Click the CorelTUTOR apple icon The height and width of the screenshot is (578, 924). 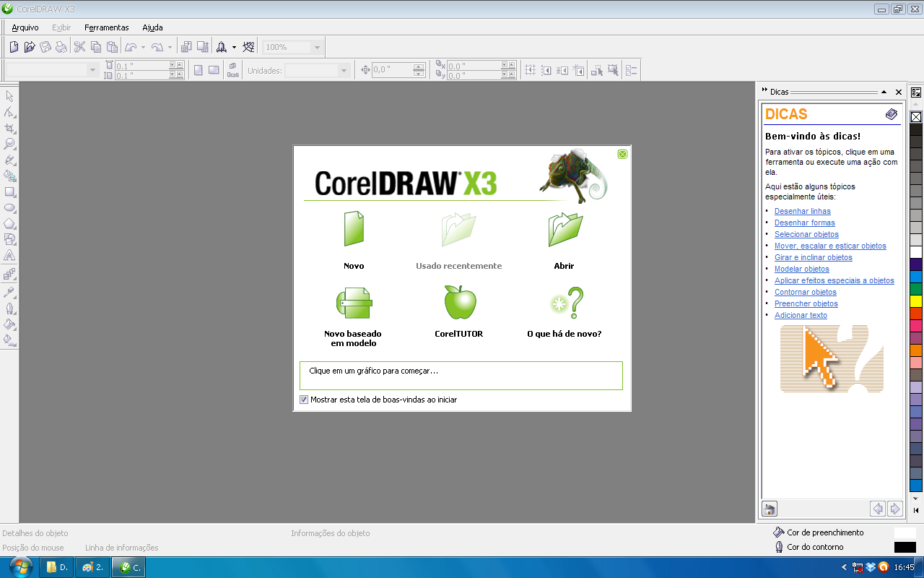pos(460,302)
